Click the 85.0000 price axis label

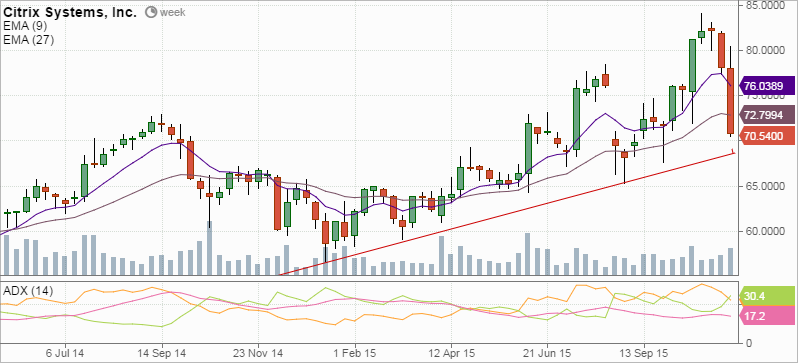pos(766,5)
